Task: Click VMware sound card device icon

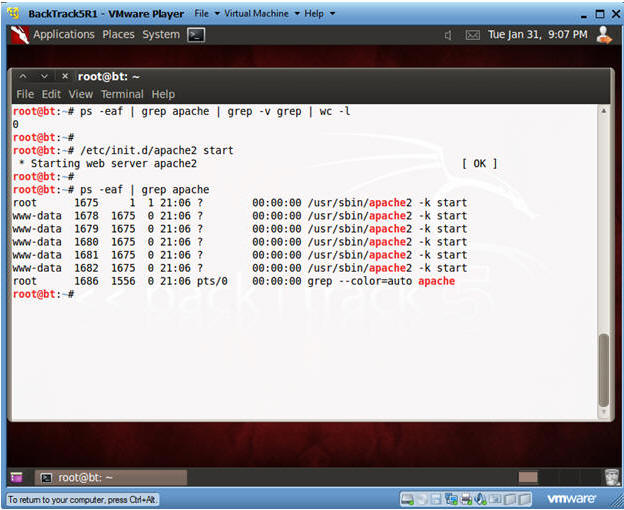Action: point(480,499)
